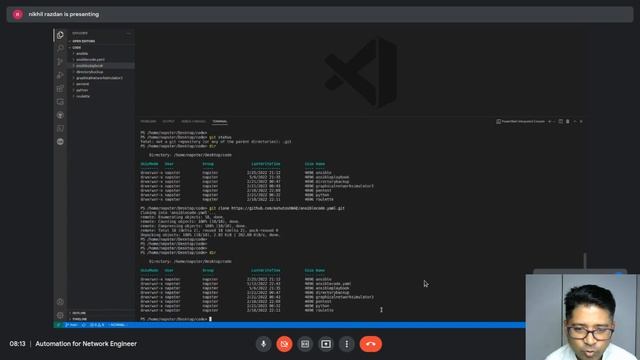Click the round activity bar icon below Remote Explorer
Screen dimensions: 640x360
point(60,115)
